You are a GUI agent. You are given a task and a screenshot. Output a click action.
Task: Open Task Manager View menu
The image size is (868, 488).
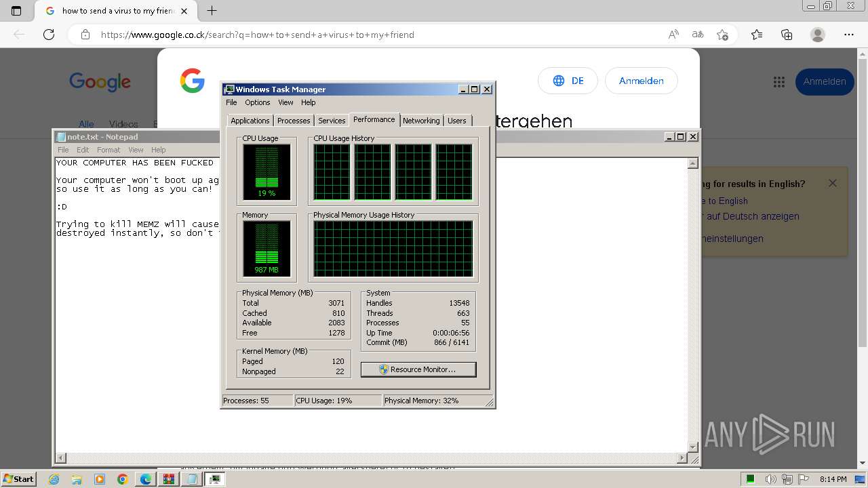click(x=285, y=102)
